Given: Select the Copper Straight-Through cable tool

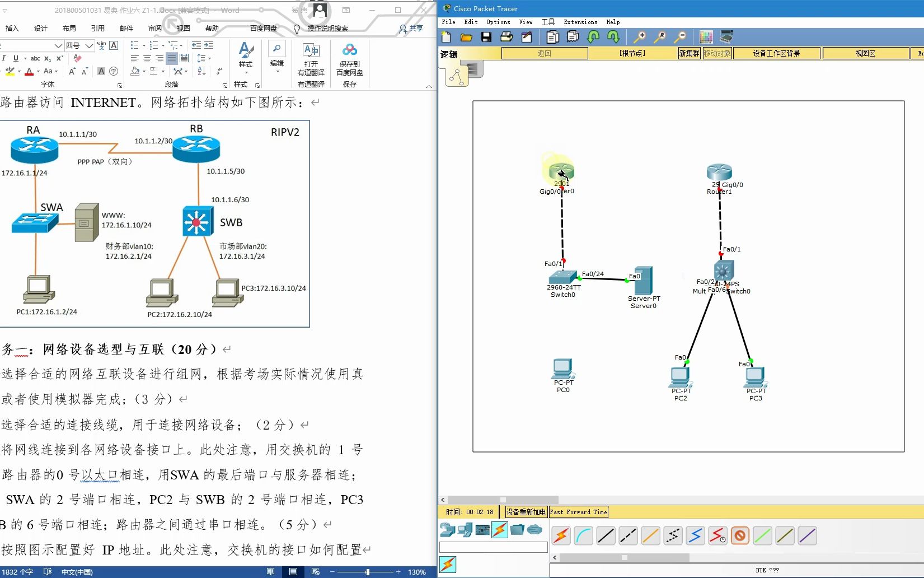Looking at the screenshot, I should tap(605, 535).
